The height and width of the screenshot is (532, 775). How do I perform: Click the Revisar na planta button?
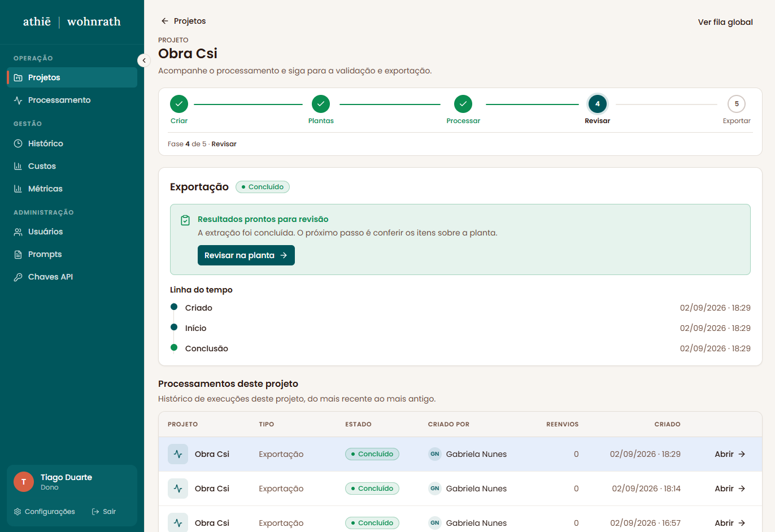point(246,255)
